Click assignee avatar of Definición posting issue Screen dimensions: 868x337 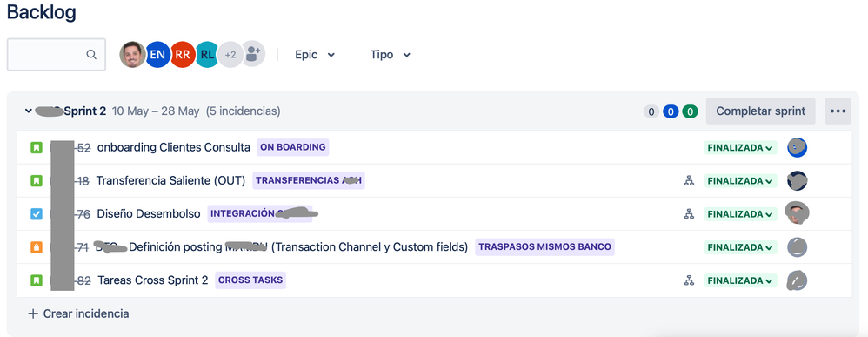coord(798,247)
